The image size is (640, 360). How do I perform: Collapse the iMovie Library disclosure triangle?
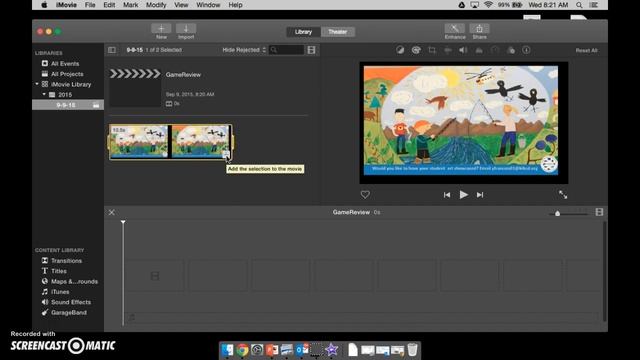pyautogui.click(x=37, y=84)
